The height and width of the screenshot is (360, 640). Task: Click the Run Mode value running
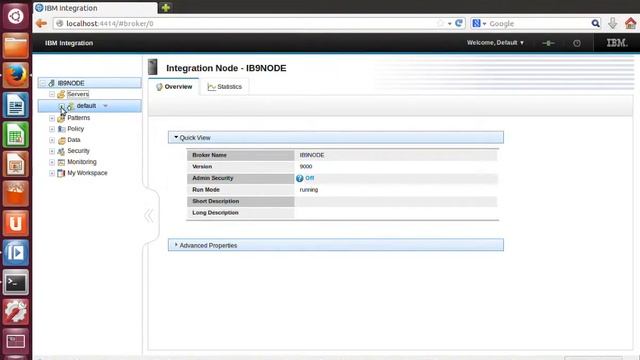tap(309, 190)
